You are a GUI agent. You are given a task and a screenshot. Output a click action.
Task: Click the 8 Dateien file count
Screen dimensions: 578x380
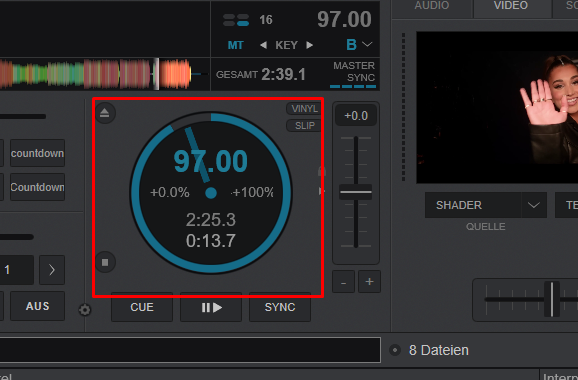[x=439, y=350]
